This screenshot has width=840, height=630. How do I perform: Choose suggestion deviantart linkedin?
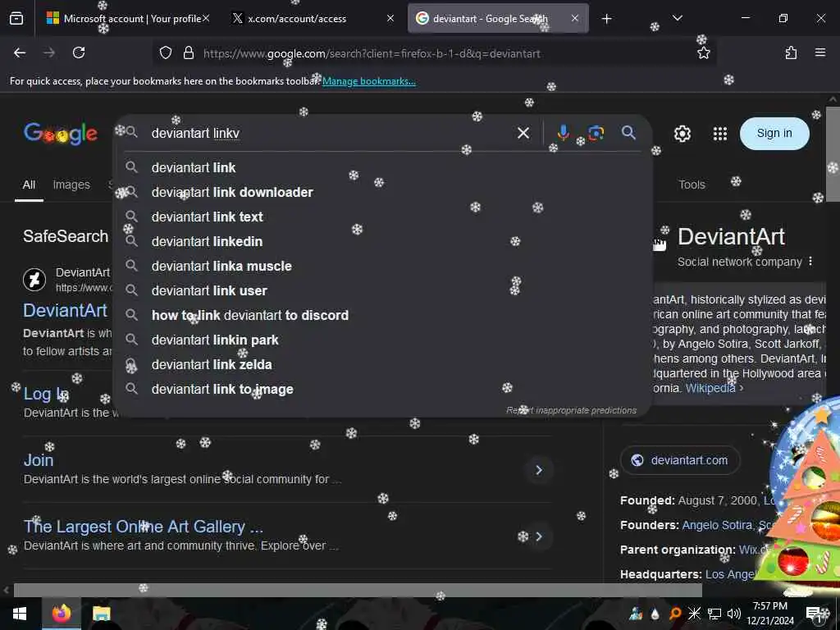tap(383, 242)
